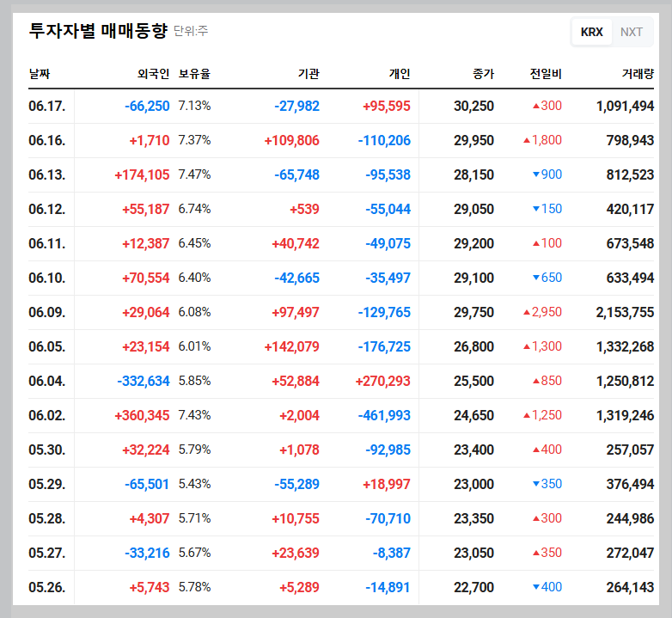Viewport: 672px width, 618px height.
Task: Select the 06.16. date cell
Action: (47, 140)
